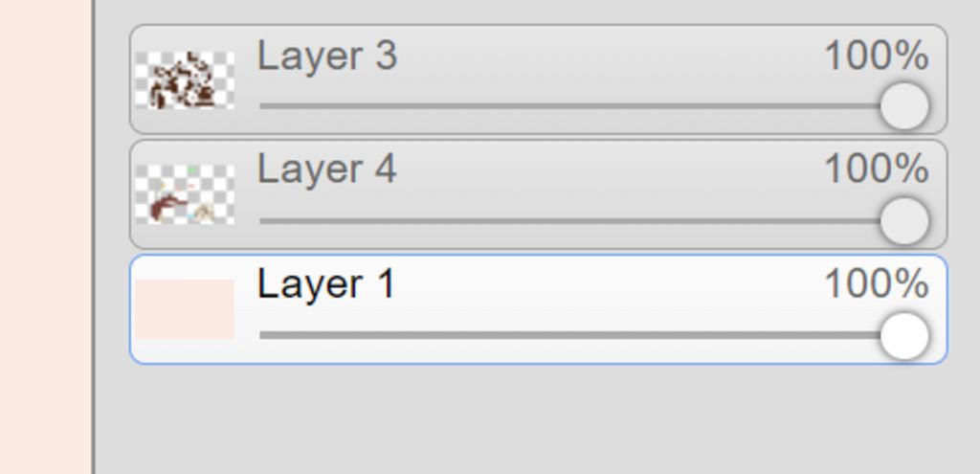
Task: Click the Layer 4 name label
Action: tap(327, 169)
